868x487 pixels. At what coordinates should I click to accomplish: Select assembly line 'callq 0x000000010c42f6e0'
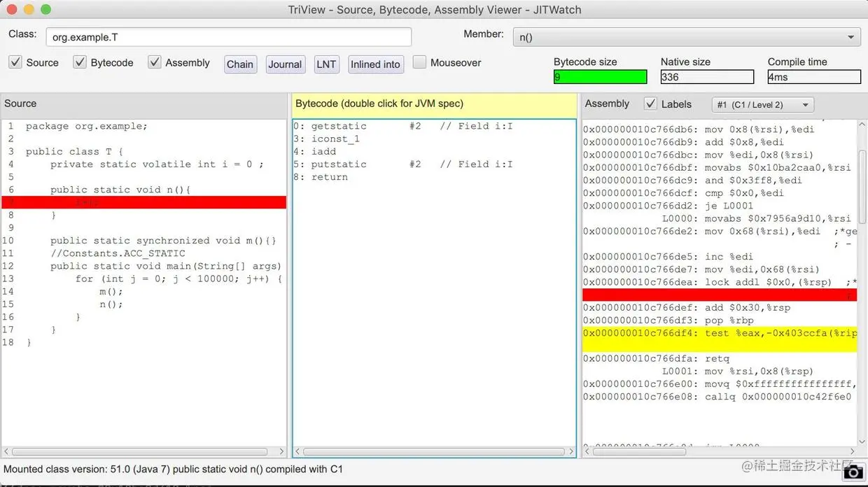[x=717, y=396]
